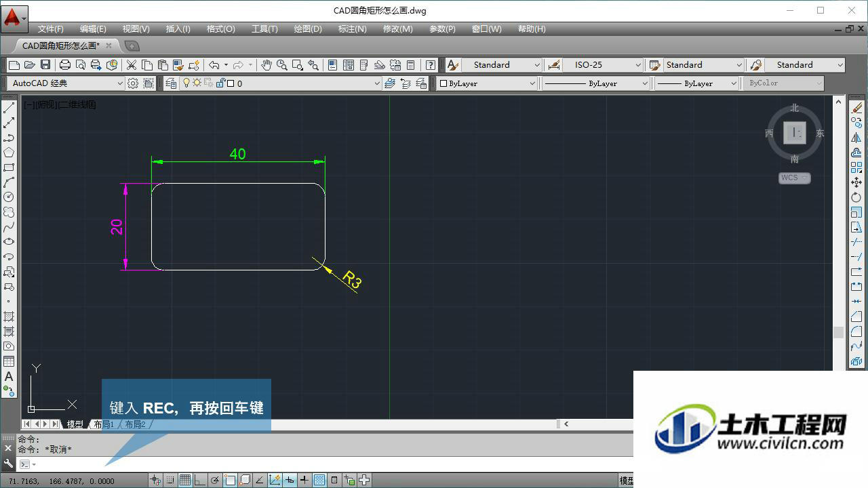Click the 北 direction on the ViewCube compass
Screen dimensions: 868x488
[x=795, y=108]
